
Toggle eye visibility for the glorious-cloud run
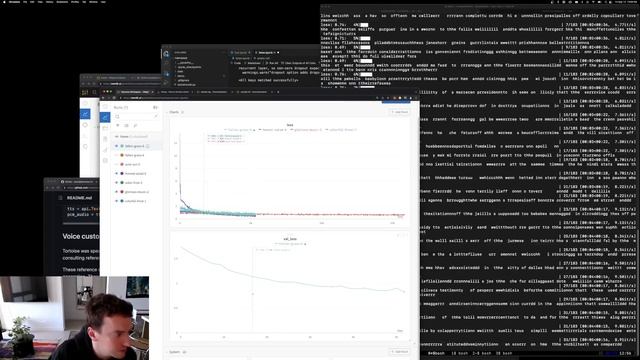(x=117, y=191)
